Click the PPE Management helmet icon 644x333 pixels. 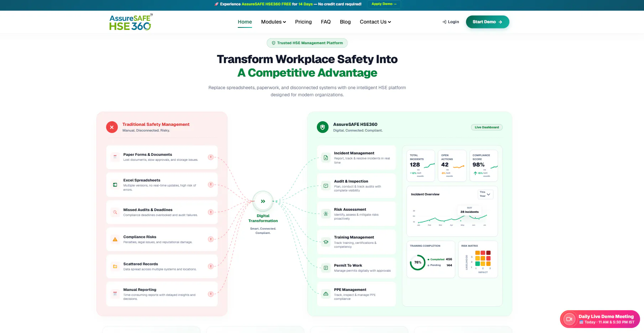(x=326, y=294)
